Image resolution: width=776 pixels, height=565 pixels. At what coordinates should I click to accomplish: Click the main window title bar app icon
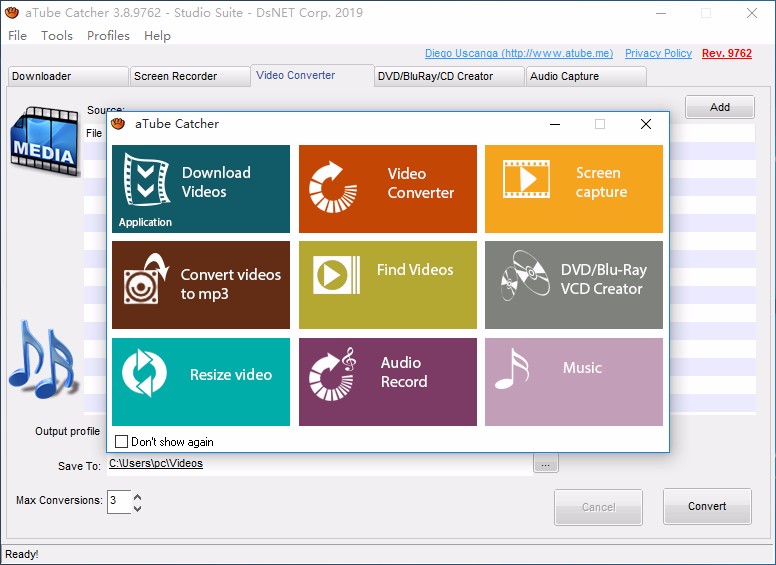(11, 13)
